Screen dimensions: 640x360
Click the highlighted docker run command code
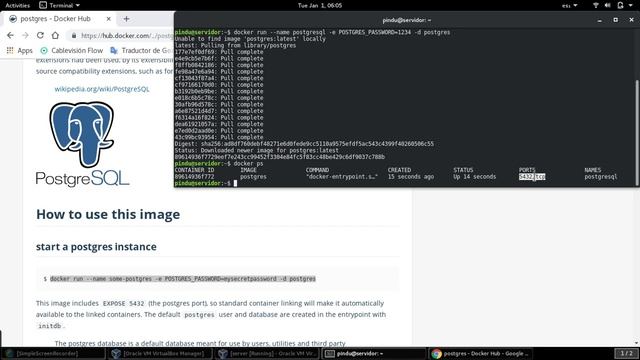(x=183, y=279)
